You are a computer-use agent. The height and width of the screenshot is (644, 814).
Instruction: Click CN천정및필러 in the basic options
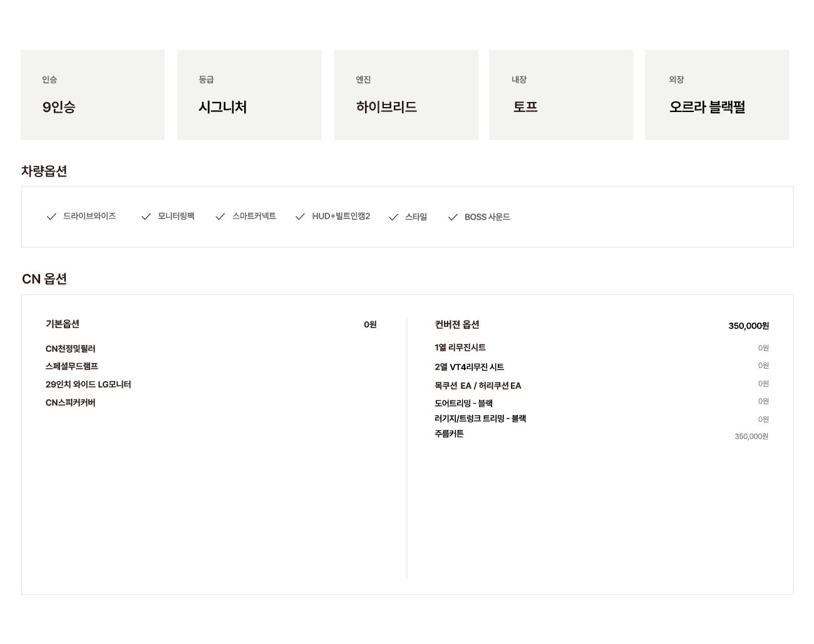[x=71, y=349]
